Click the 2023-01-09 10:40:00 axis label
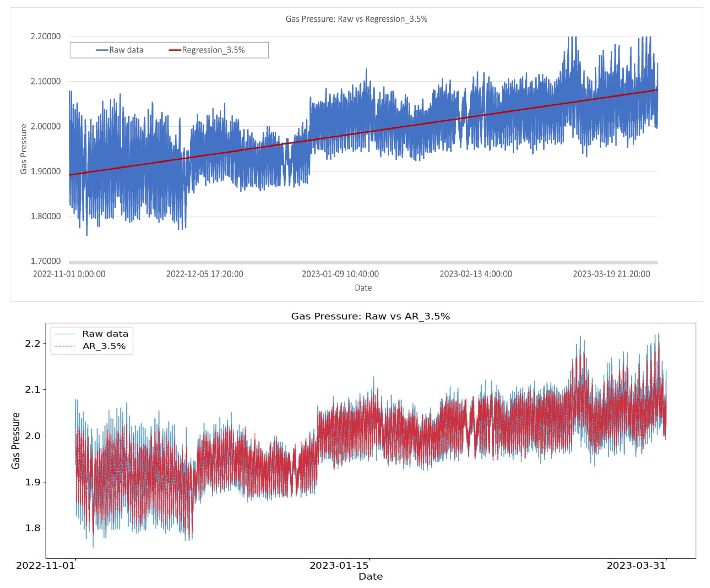Viewport: 710px width, 588px height. (x=340, y=274)
